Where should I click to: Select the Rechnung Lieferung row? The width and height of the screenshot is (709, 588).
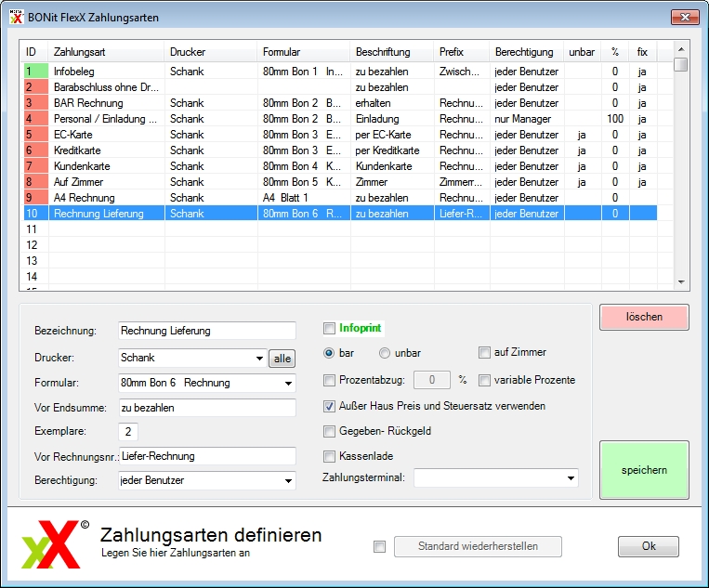[x=340, y=214]
